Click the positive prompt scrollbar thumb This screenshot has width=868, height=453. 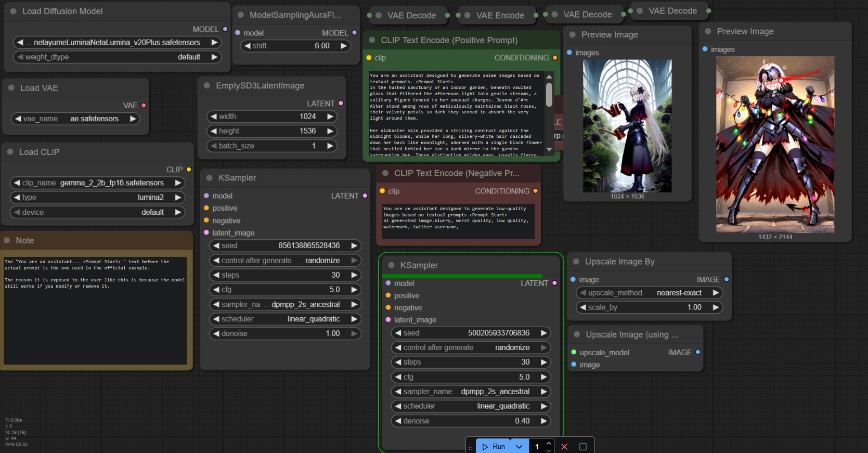(x=549, y=95)
